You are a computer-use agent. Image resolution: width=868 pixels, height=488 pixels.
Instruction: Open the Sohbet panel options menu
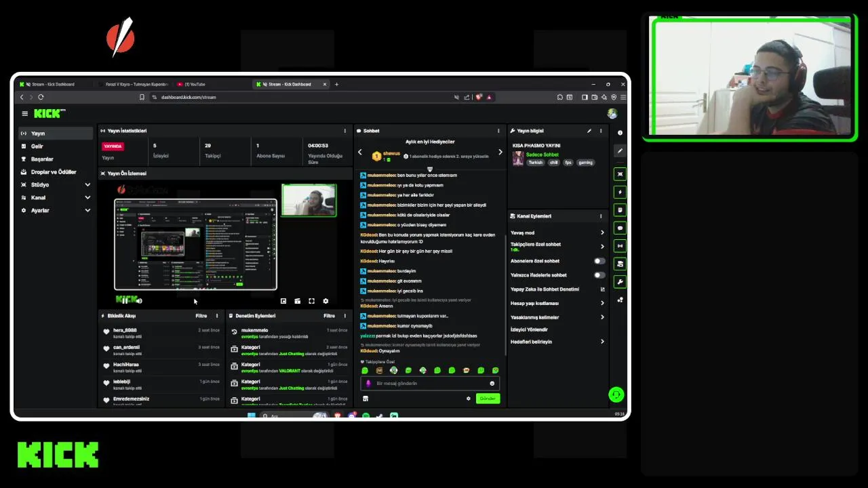498,131
